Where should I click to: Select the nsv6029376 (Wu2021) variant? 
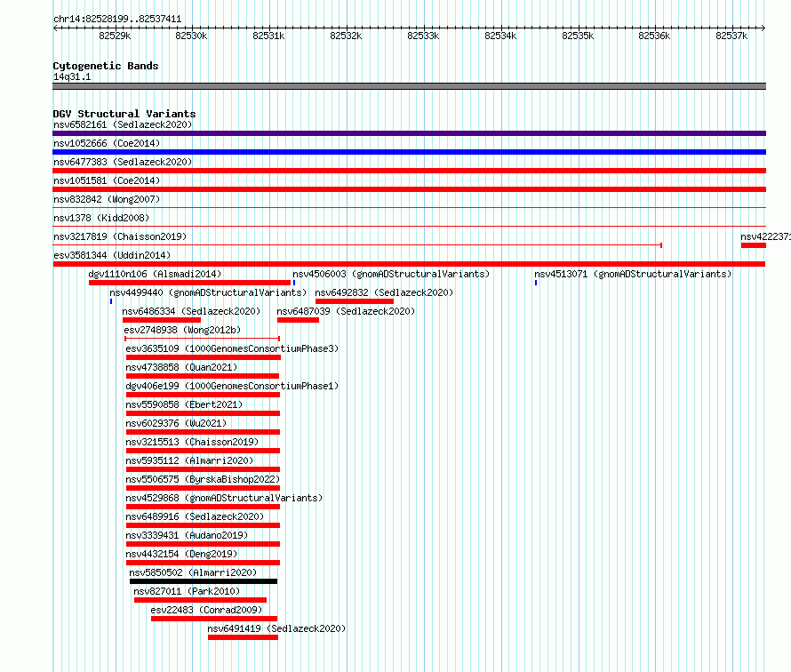[x=176, y=423]
